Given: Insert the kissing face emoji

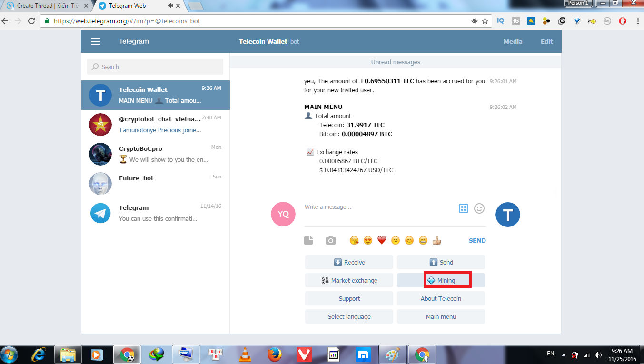Looking at the screenshot, I should click(354, 241).
